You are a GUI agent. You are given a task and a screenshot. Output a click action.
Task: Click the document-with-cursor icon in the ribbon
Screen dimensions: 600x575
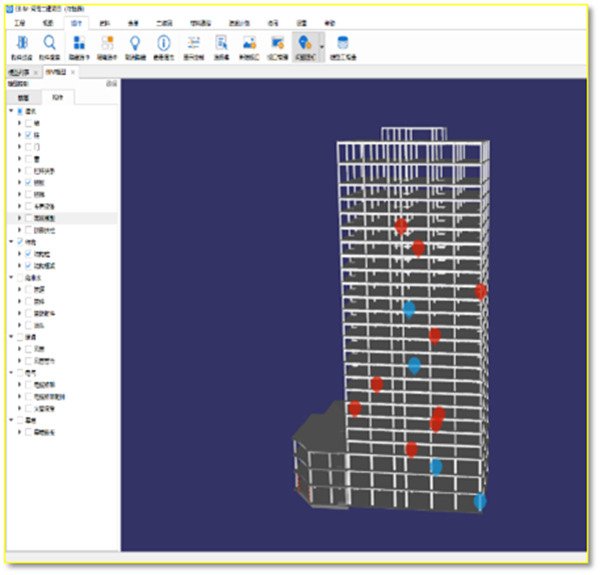pos(222,43)
